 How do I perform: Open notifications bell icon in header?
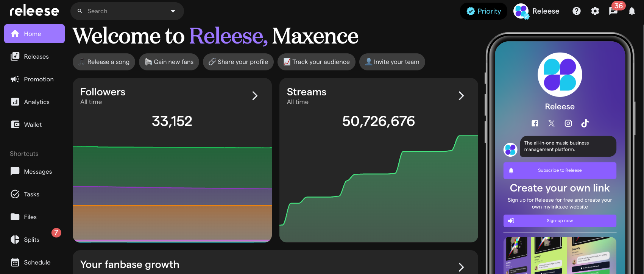coord(632,11)
